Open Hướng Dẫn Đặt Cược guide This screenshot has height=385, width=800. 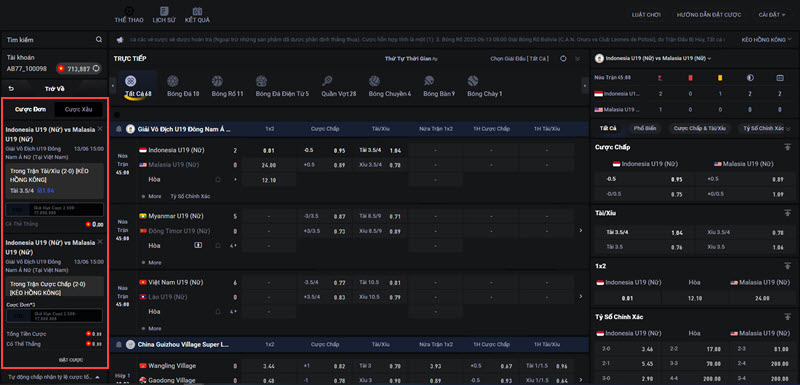(x=709, y=15)
